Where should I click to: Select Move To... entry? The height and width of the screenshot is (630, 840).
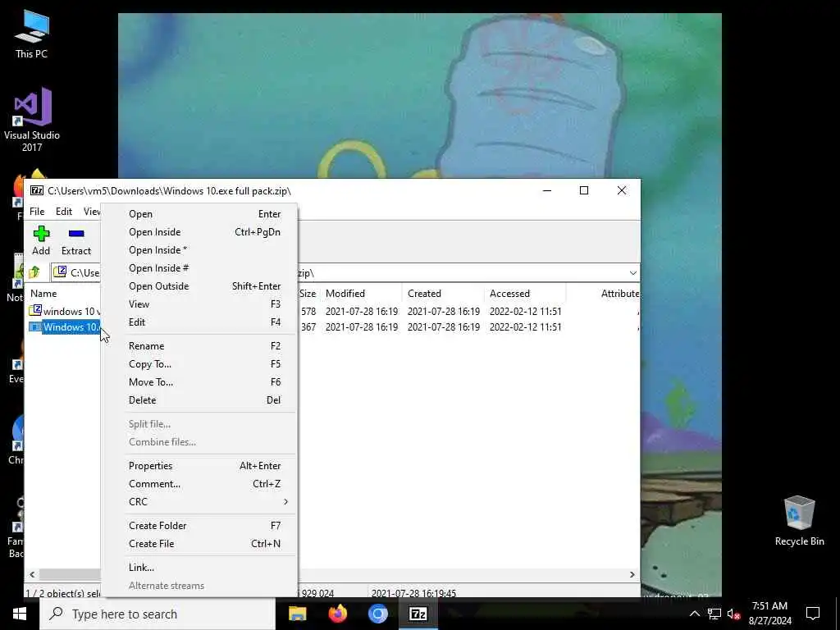tap(199, 382)
